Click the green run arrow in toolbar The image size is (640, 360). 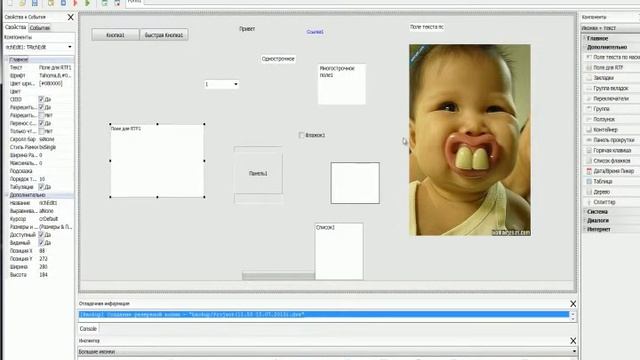(87, 3)
